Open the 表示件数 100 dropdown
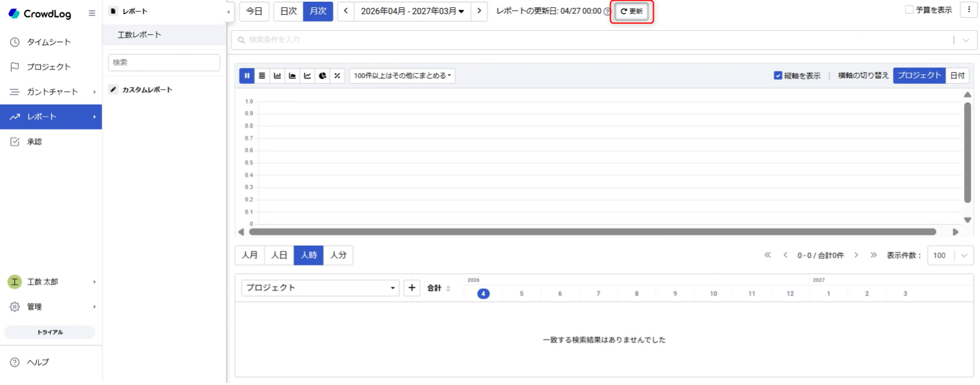The height and width of the screenshot is (385, 980). click(950, 256)
